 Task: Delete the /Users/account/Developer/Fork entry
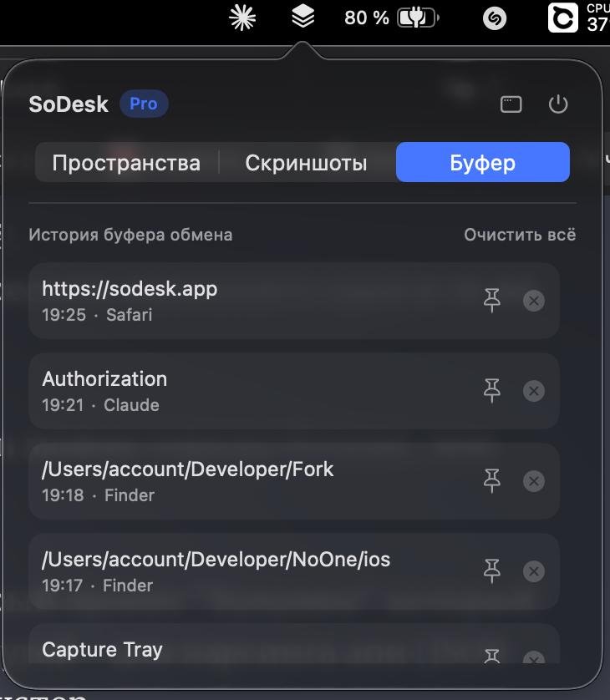point(534,481)
